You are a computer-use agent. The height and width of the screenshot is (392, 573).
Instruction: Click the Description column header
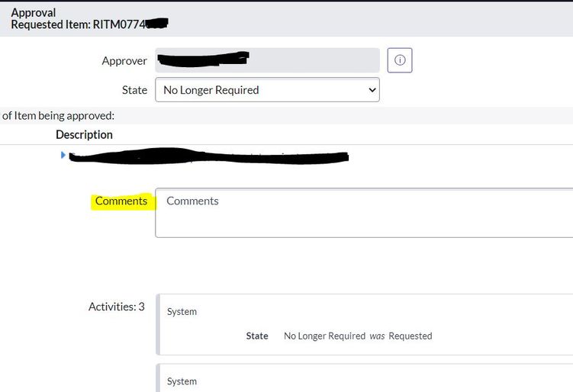coord(84,134)
